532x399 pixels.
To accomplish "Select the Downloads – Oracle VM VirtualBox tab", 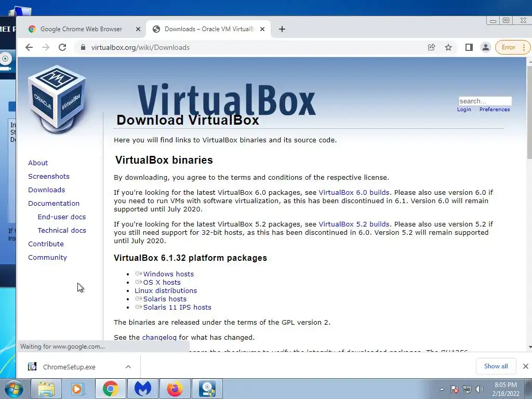I will coord(209,29).
